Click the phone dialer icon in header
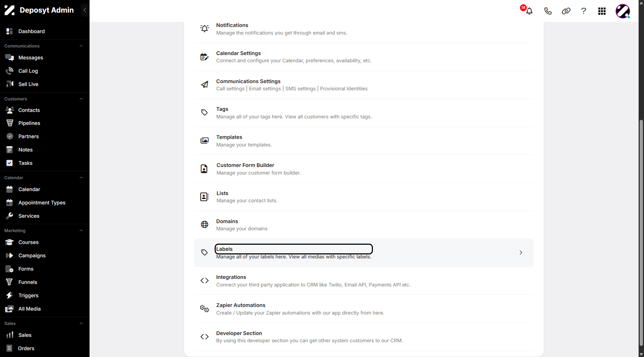The image size is (644, 357). (548, 11)
